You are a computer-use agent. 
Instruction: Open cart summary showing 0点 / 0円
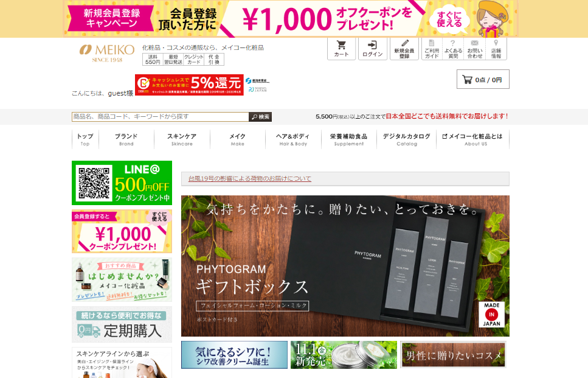click(x=483, y=79)
